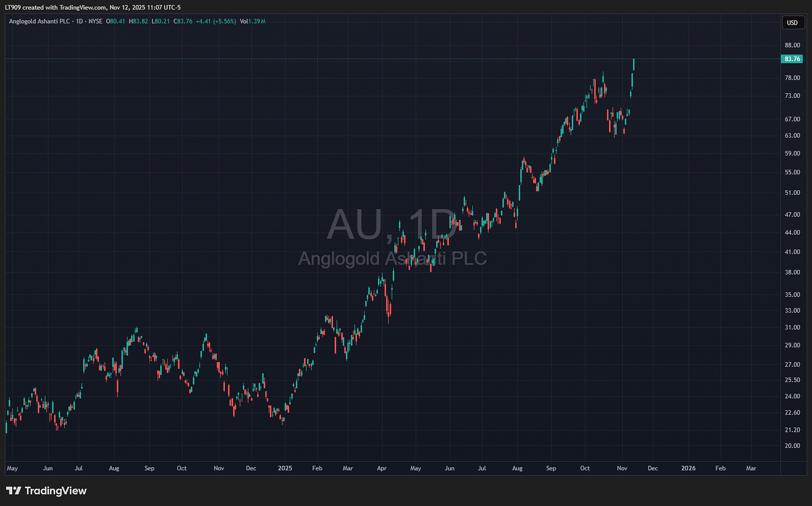Screen dimensions: 812x506
Task: Click the 20.00 price axis label
Action: point(792,446)
